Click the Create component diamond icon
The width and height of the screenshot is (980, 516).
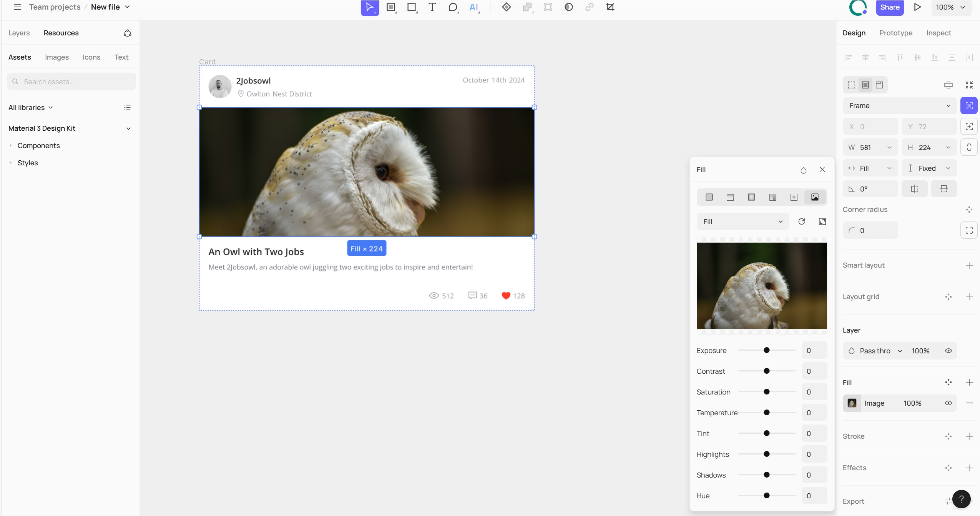point(506,7)
